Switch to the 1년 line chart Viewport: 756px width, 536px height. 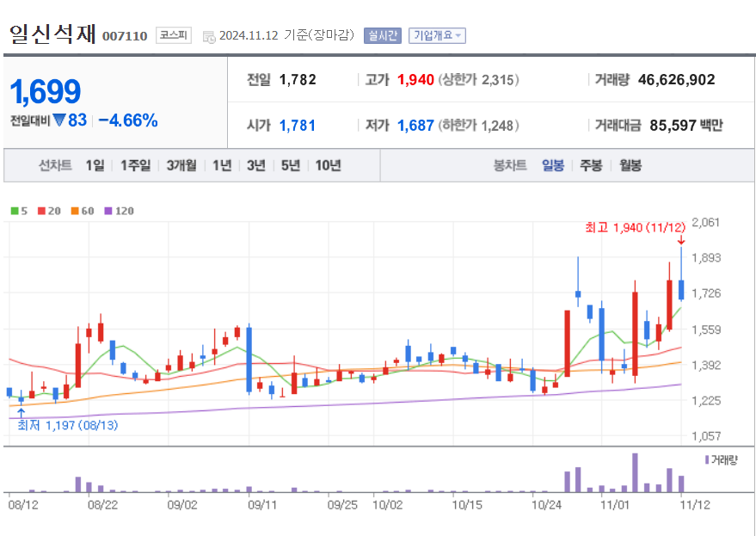click(222, 165)
